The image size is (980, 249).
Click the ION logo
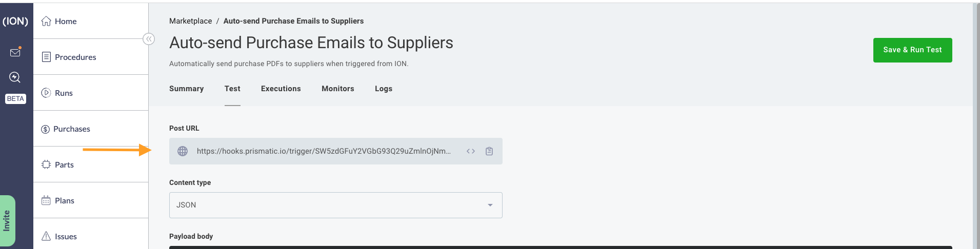15,22
